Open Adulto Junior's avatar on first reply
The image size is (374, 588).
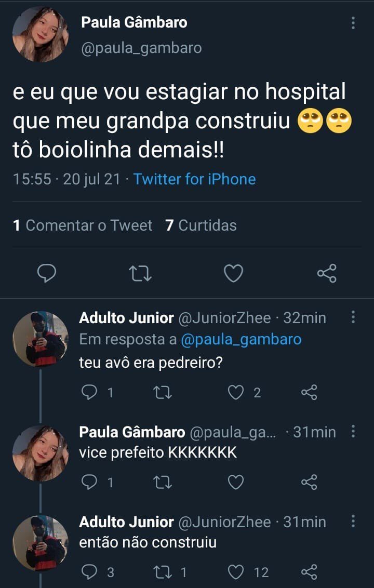[41, 339]
